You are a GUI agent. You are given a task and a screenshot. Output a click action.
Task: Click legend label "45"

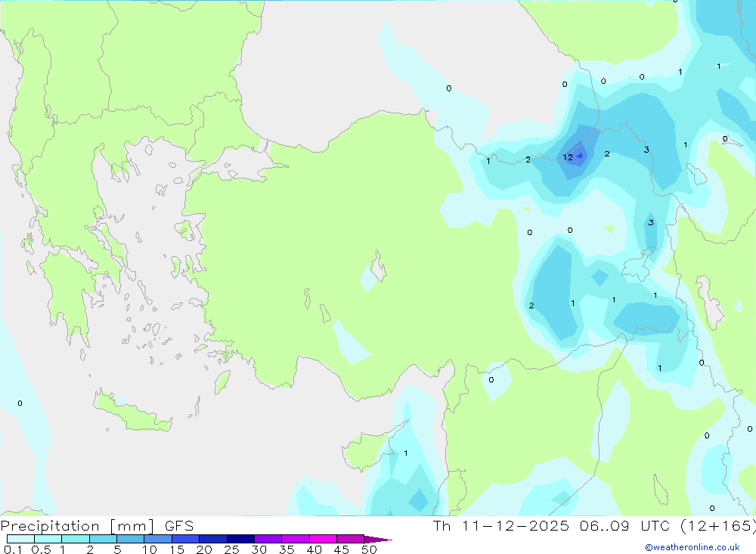click(x=342, y=549)
